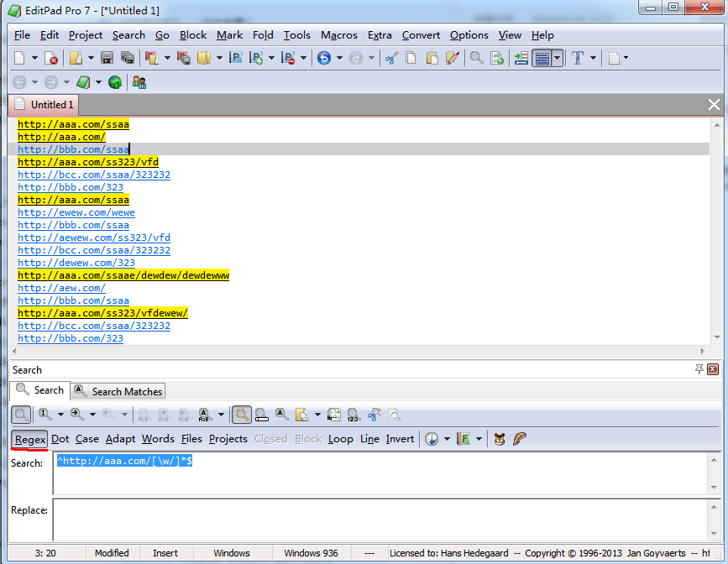Click the Save All multiple floppies icon
728x564 pixels.
(x=128, y=58)
